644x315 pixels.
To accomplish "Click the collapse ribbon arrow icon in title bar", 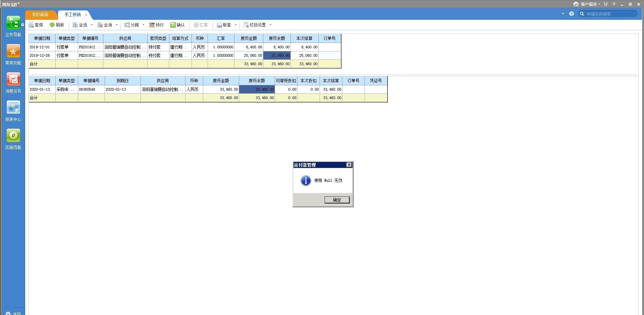I will tap(614, 4).
